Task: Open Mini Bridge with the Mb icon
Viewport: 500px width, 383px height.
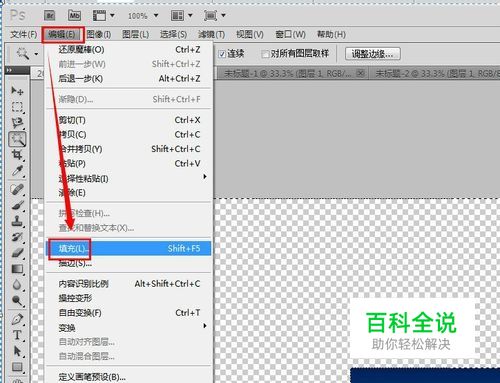Action: point(74,15)
